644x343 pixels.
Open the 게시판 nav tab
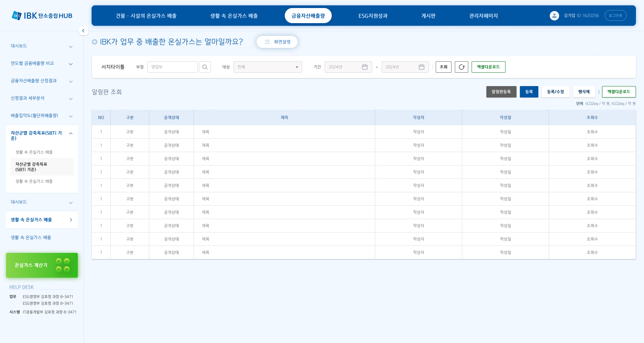(x=428, y=16)
